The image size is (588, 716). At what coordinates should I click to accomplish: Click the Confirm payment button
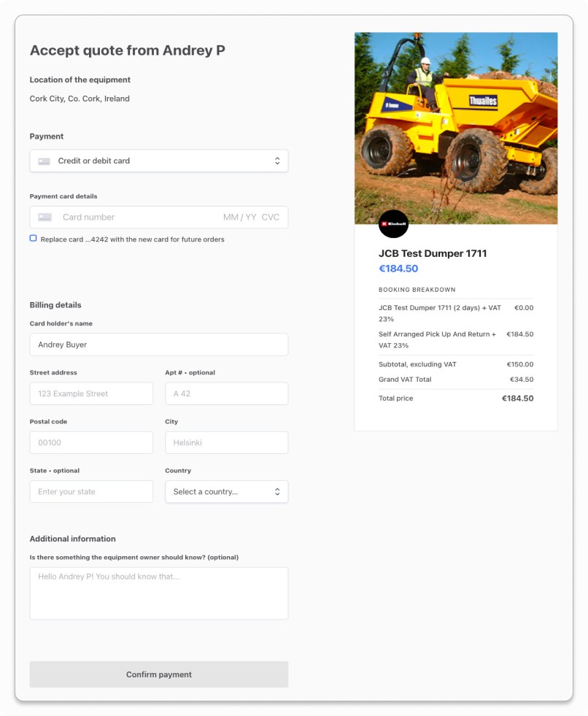(x=158, y=674)
